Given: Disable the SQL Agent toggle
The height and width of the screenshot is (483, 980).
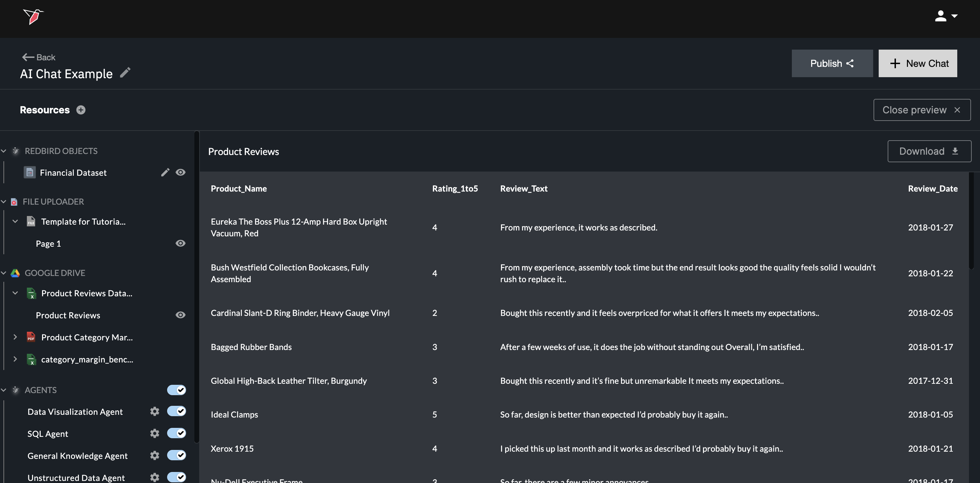Looking at the screenshot, I should tap(176, 433).
